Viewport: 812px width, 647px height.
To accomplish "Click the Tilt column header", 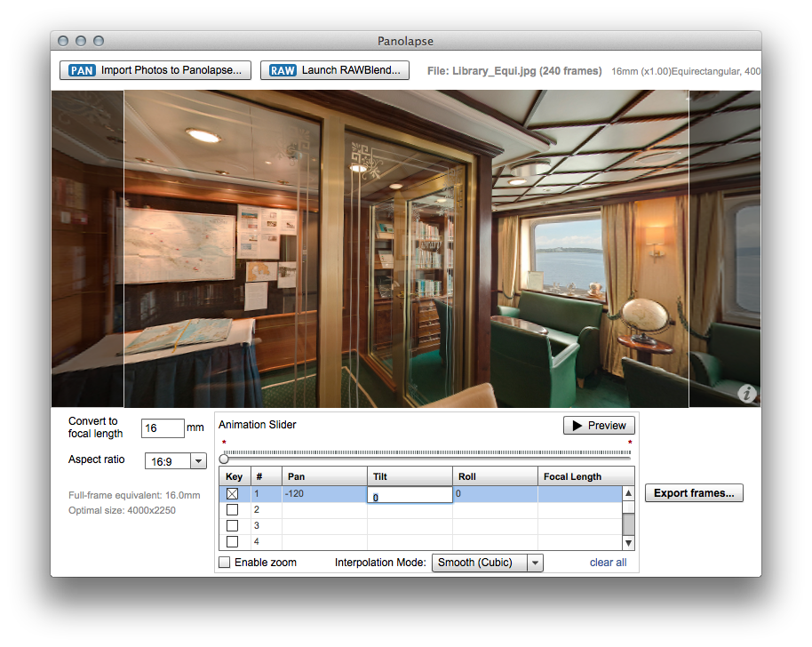I will click(x=410, y=476).
